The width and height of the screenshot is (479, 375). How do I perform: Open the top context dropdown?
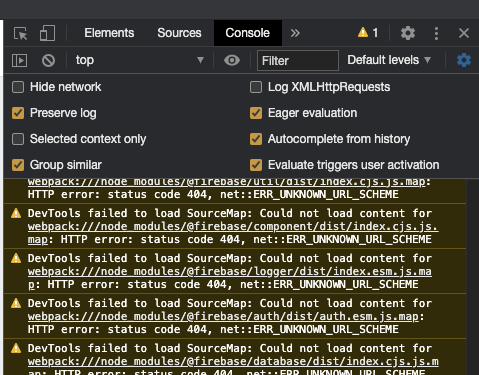pos(139,60)
